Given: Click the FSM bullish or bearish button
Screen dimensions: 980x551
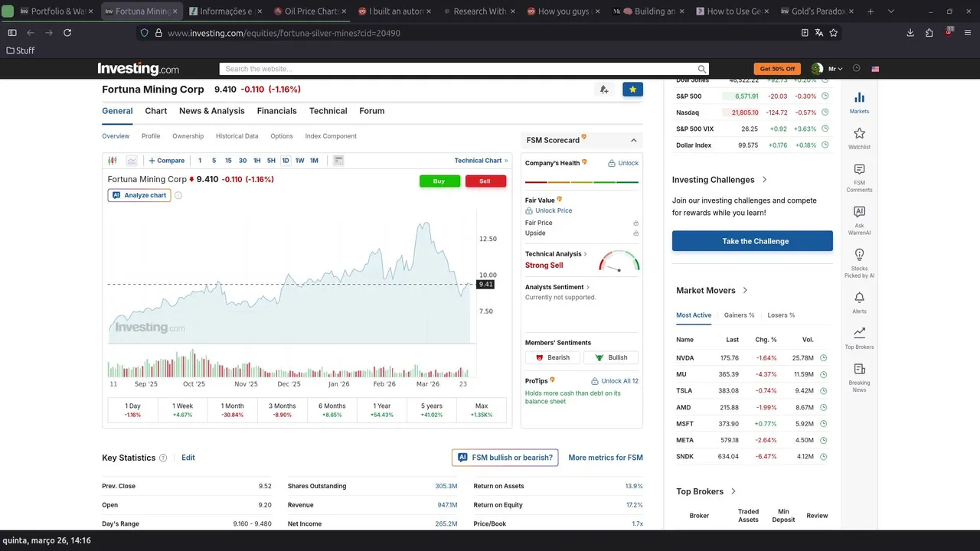Looking at the screenshot, I should [x=505, y=458].
